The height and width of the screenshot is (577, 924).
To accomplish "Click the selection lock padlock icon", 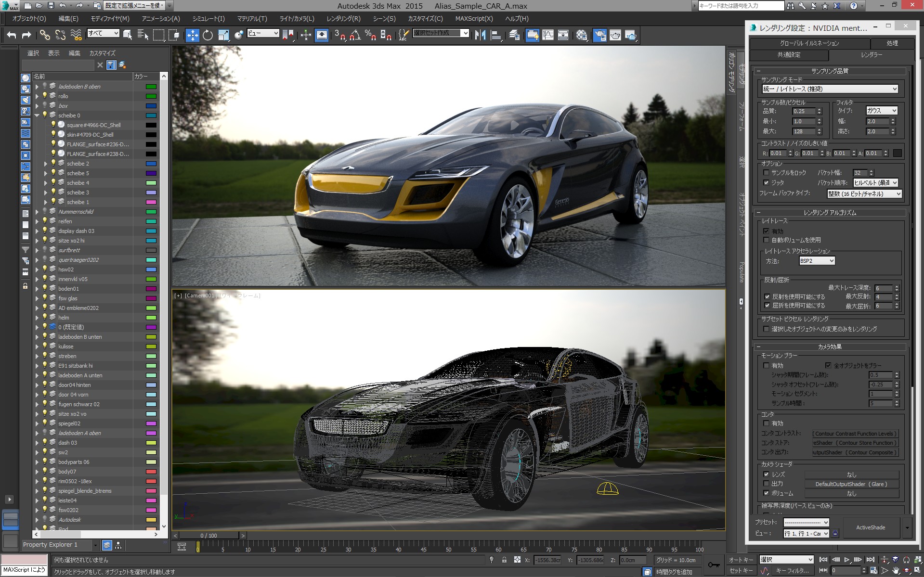I will click(504, 560).
